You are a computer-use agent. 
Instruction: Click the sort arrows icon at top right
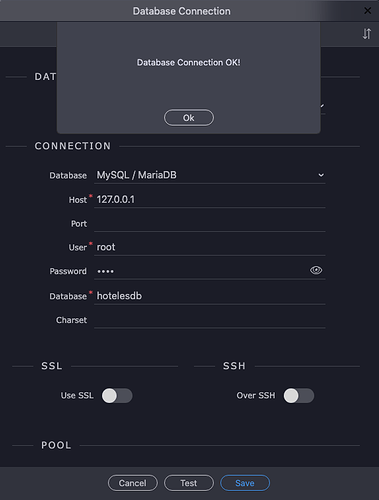(x=367, y=34)
